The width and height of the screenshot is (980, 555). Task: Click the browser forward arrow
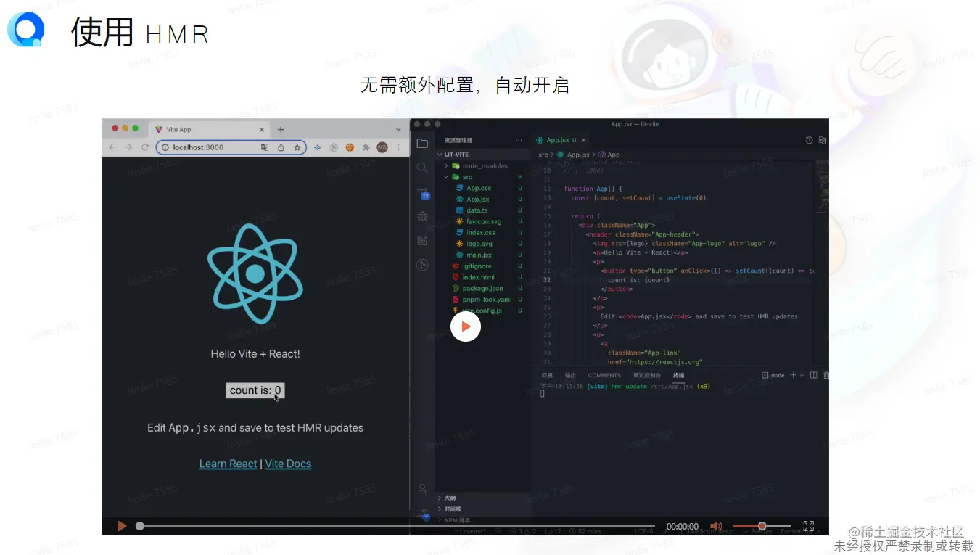pos(128,147)
